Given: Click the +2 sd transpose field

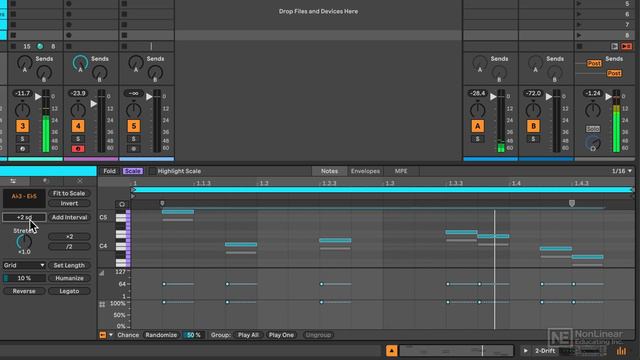Looking at the screenshot, I should click(24, 218).
